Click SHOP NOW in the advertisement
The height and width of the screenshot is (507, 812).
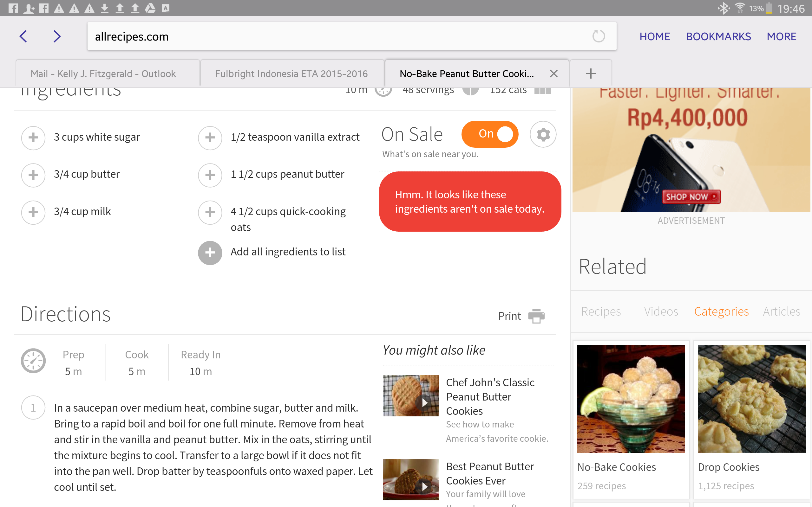691,197
